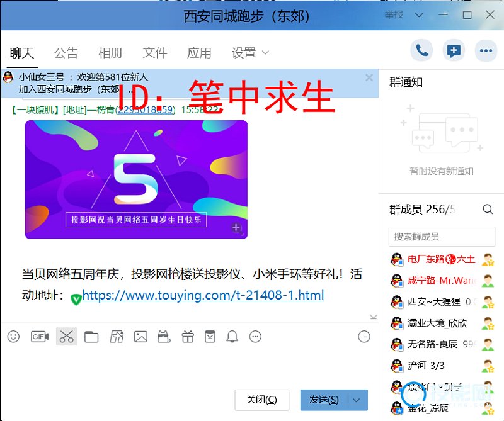Screen dimensions: 504x421
Task: Insert a picture using the image icon
Action: pyautogui.click(x=140, y=337)
